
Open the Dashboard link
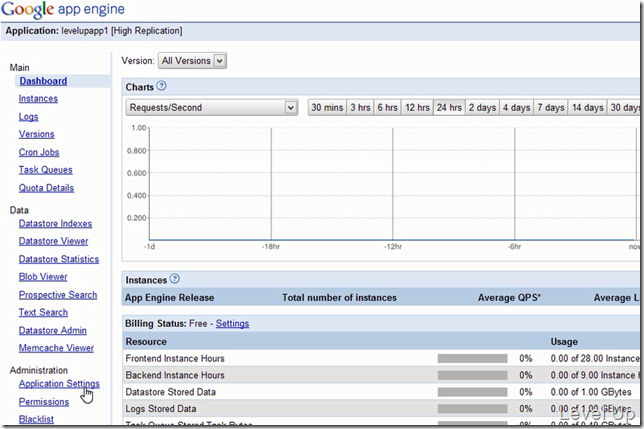pos(43,81)
